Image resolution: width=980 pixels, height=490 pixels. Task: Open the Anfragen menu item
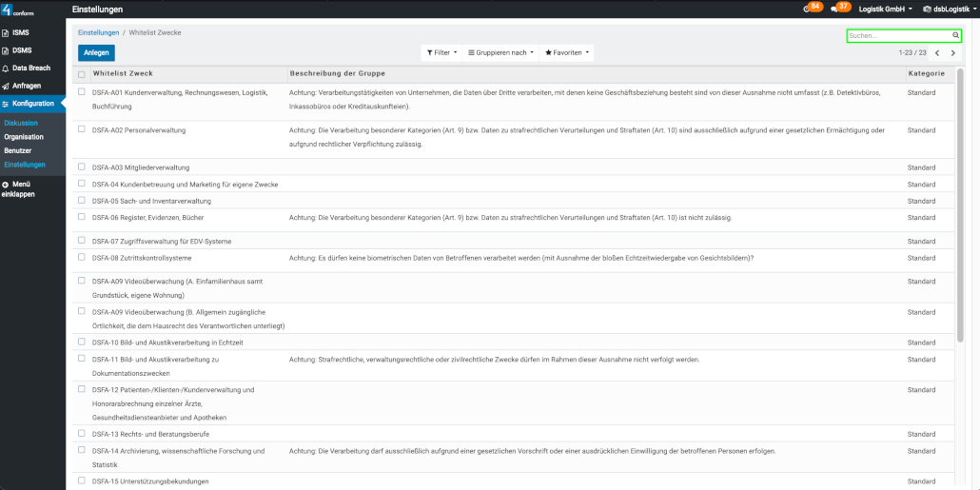(x=27, y=86)
